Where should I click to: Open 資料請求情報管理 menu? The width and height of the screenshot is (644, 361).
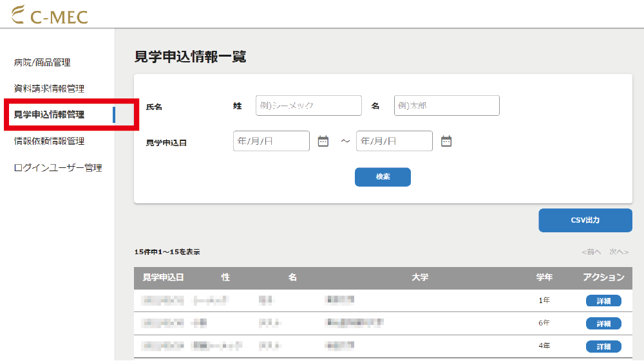pos(49,89)
